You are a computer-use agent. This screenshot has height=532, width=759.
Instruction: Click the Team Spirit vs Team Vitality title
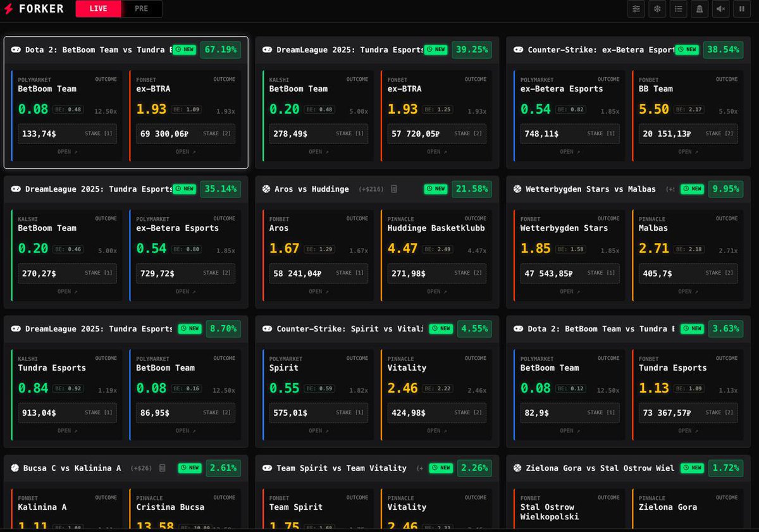[342, 467]
